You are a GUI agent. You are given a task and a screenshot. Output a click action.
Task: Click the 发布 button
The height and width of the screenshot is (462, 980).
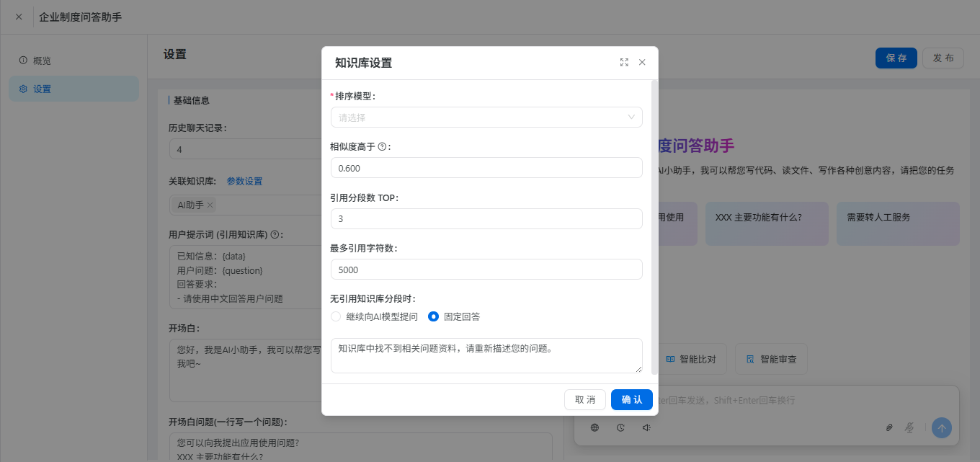(943, 58)
